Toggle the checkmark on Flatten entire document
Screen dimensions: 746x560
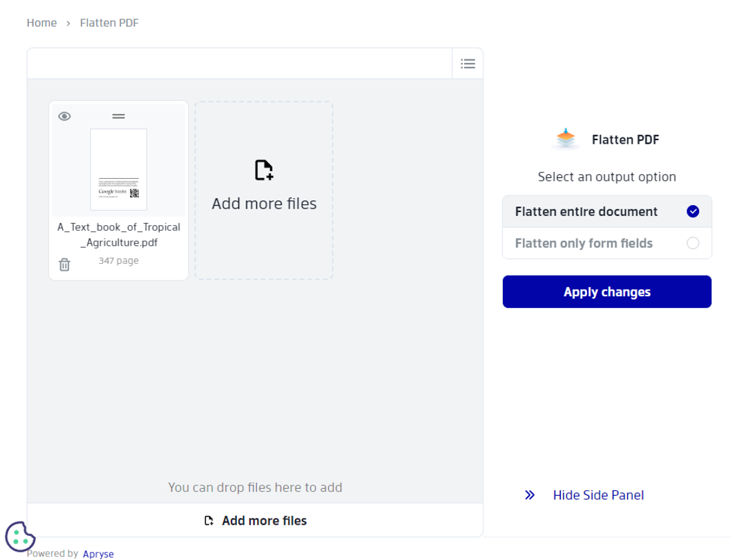click(693, 211)
